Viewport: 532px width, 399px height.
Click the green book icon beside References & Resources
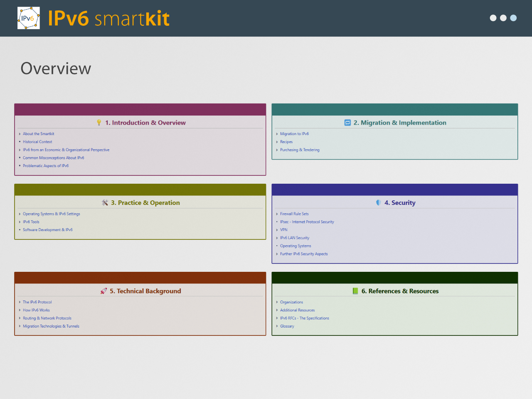point(355,291)
